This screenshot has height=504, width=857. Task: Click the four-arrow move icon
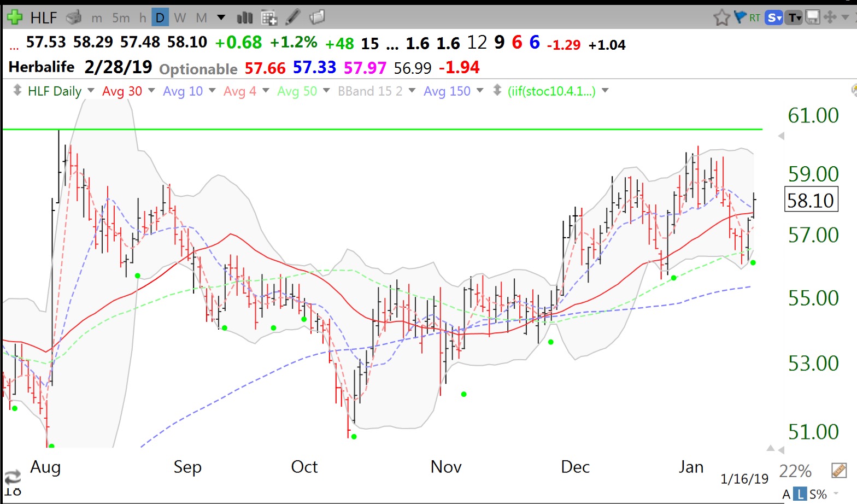click(830, 17)
